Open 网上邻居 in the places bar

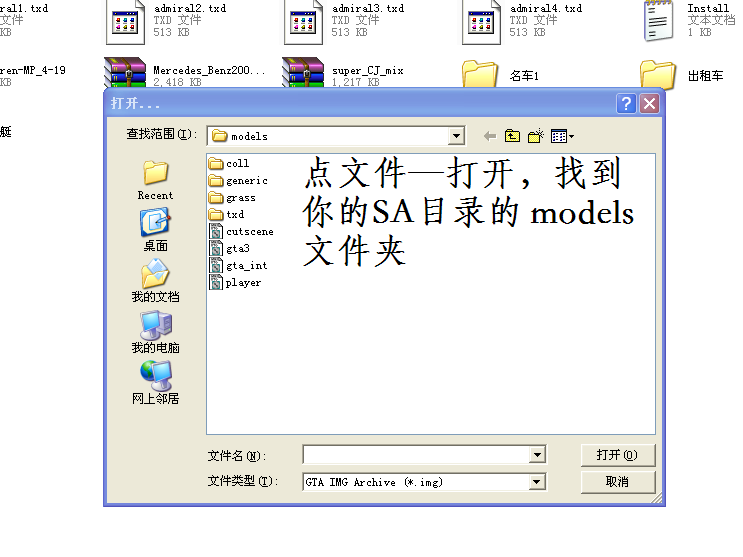click(x=155, y=382)
